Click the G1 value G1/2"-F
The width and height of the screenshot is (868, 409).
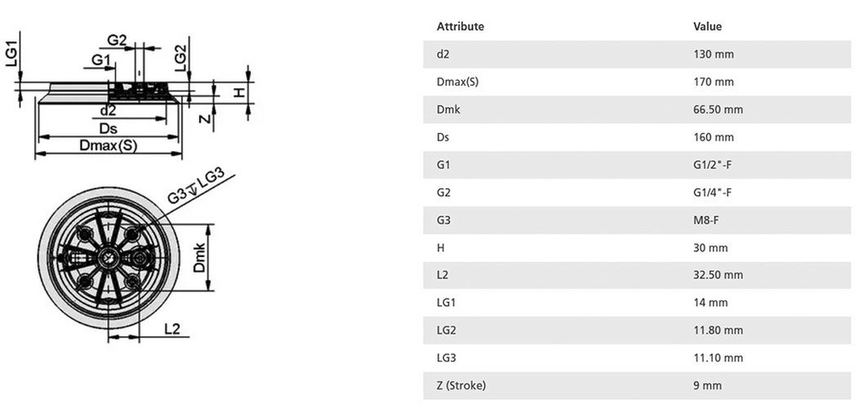point(712,165)
